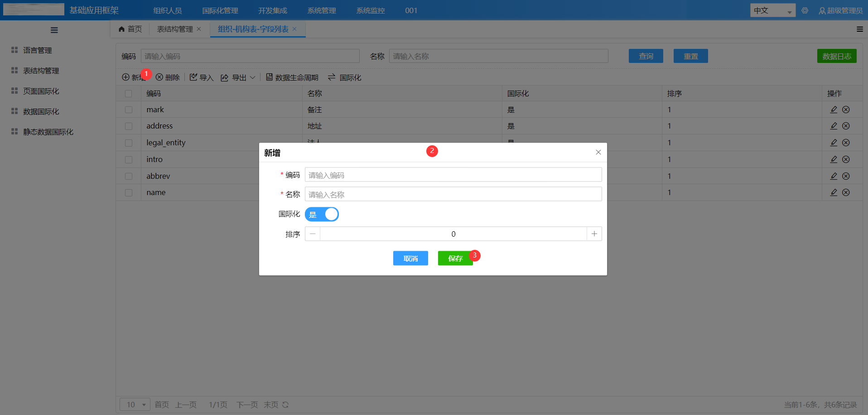Expand the 导出 export dropdown arrow
Screen dimensions: 868x415
252,77
